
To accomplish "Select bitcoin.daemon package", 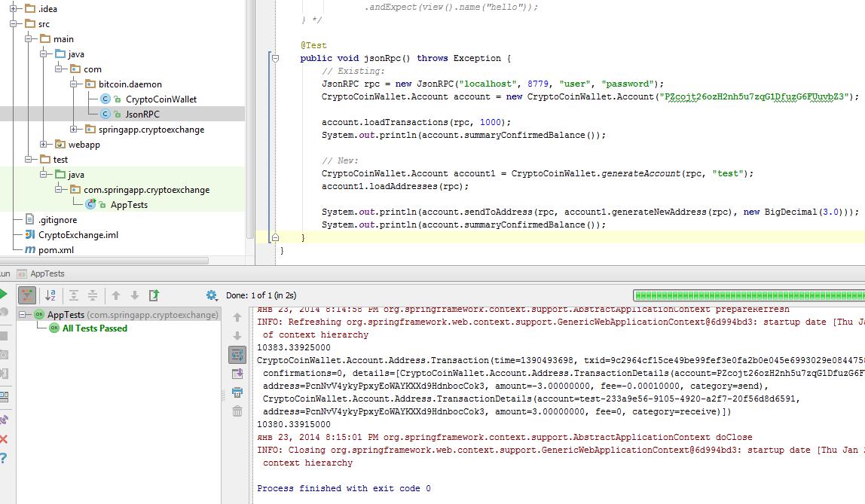I will (130, 84).
